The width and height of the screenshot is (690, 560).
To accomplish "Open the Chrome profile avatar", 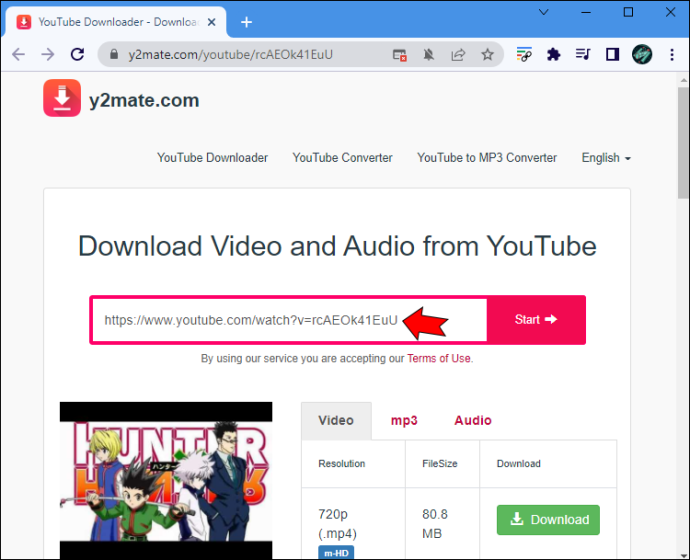I will [642, 55].
